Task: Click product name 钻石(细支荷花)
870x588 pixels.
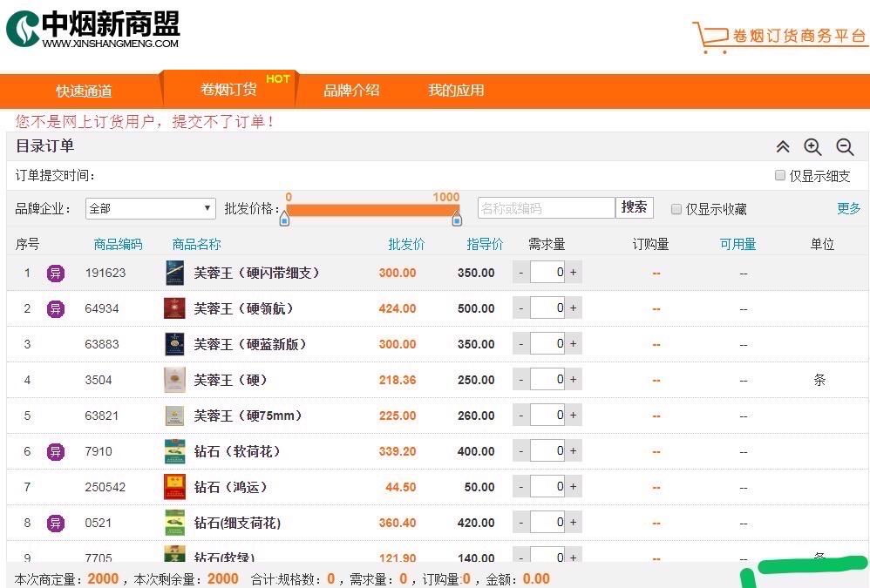Action: tap(237, 523)
